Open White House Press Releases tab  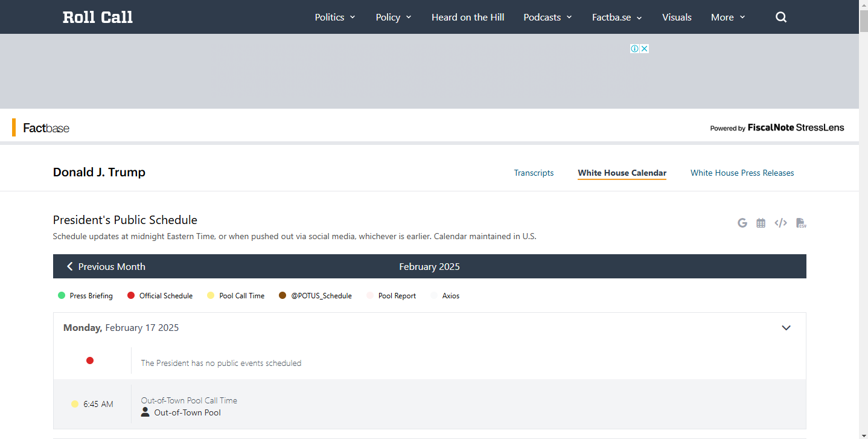click(x=742, y=173)
